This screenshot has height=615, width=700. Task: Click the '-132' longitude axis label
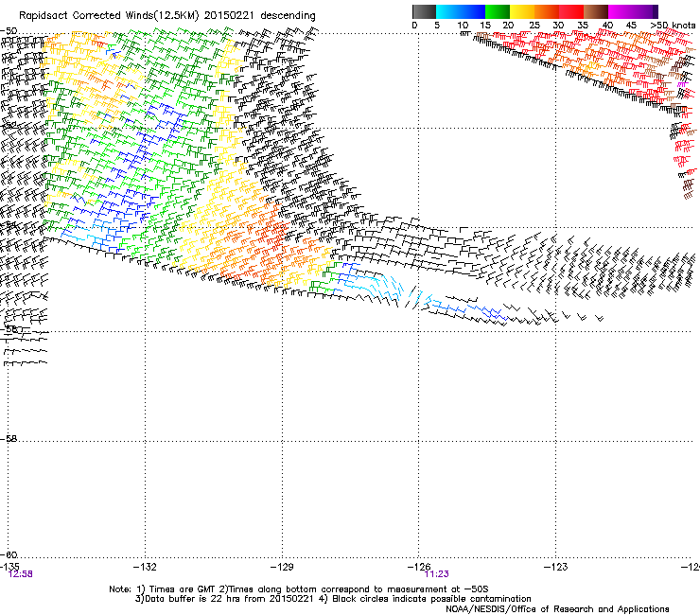point(145,567)
